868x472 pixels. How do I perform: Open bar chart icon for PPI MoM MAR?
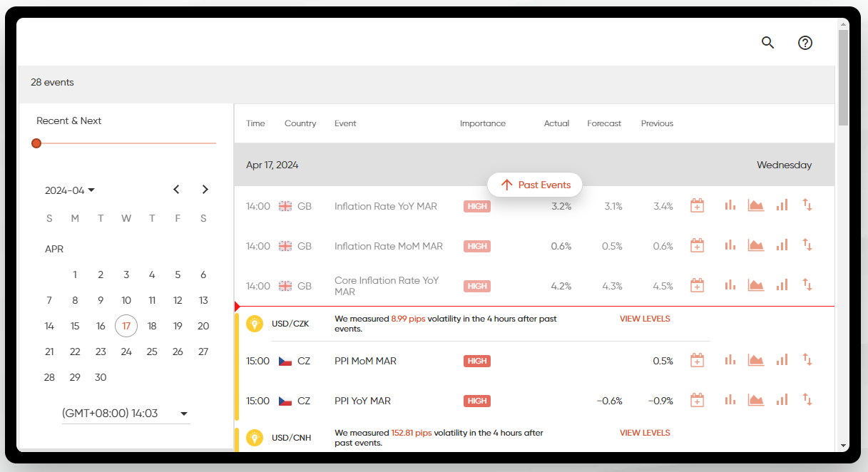(730, 360)
